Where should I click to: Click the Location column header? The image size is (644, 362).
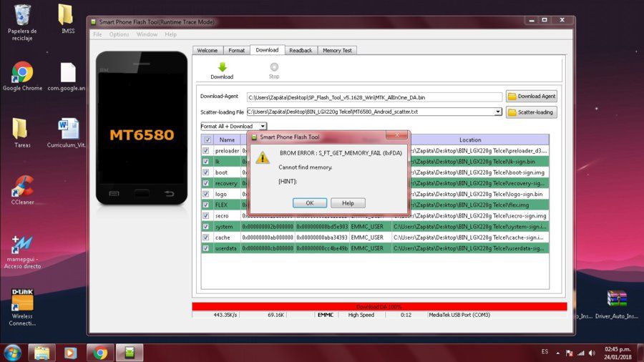click(470, 140)
